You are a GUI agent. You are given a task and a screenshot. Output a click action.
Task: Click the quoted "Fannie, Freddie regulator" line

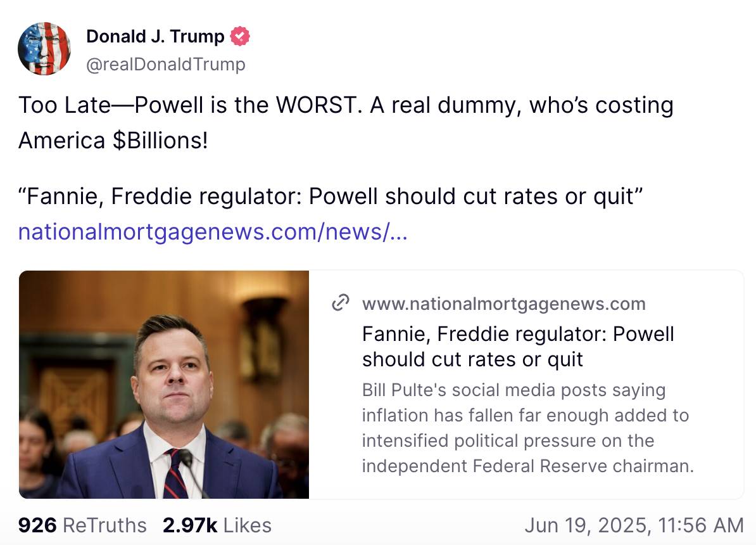click(331, 196)
